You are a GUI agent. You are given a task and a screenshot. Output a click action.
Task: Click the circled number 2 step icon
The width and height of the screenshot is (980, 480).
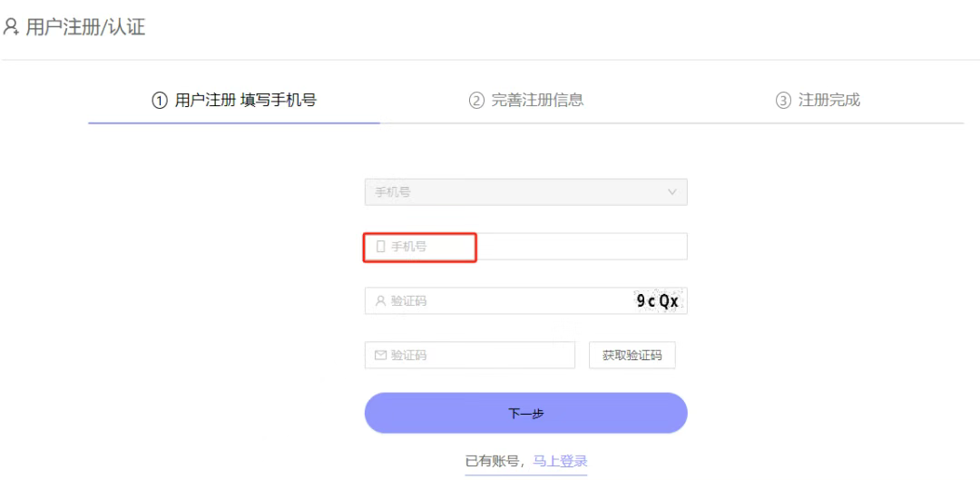click(476, 101)
